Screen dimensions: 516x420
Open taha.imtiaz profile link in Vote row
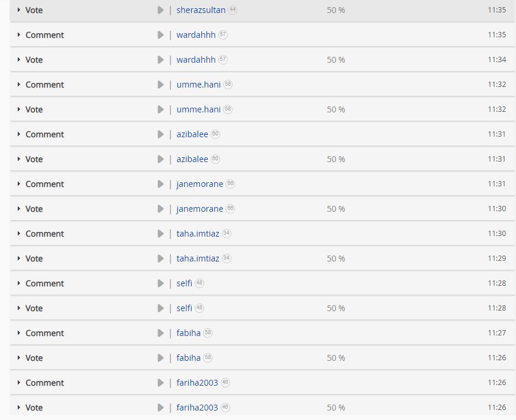[198, 259]
